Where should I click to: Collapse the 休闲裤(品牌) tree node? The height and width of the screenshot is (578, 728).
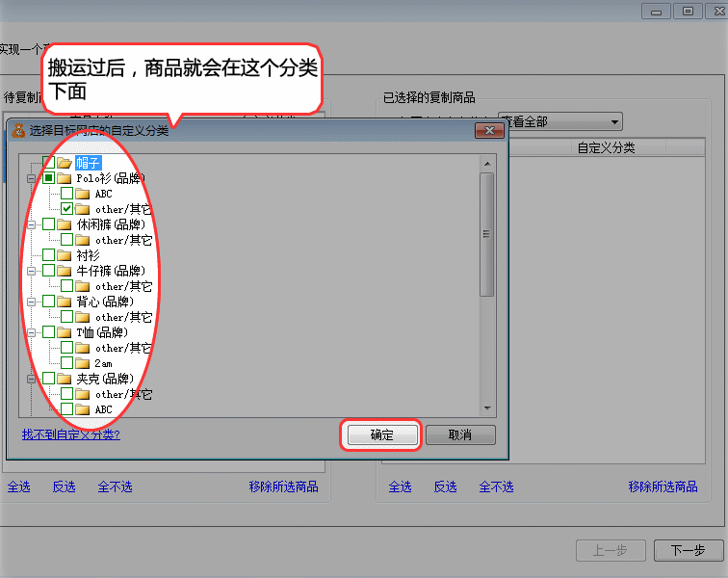coord(31,224)
